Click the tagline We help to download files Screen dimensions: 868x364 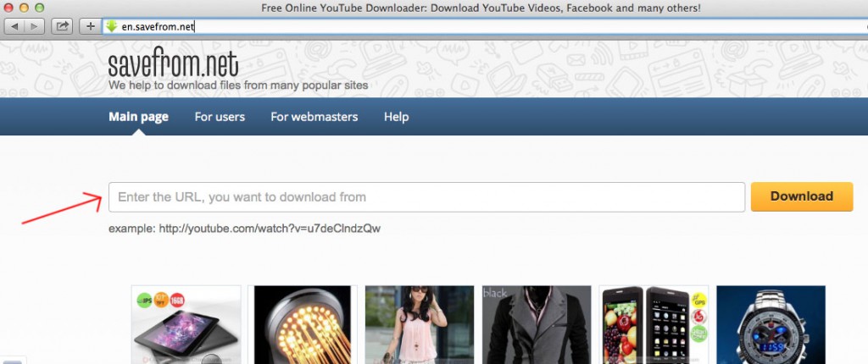(x=238, y=85)
